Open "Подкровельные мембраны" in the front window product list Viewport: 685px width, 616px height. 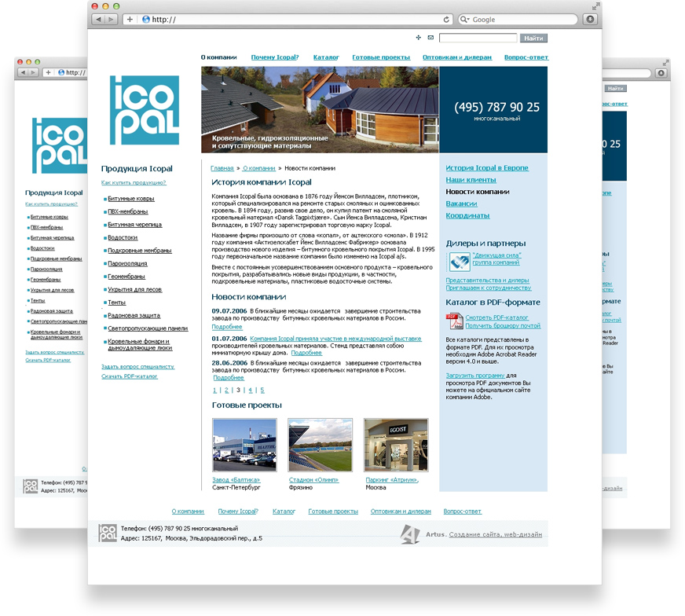140,251
